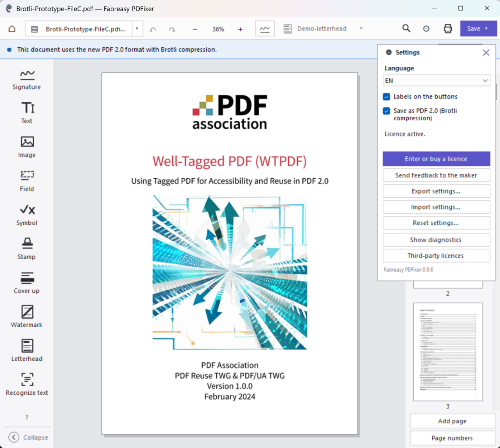This screenshot has width=500, height=448.
Task: Select the Stamp tool
Action: (27, 249)
